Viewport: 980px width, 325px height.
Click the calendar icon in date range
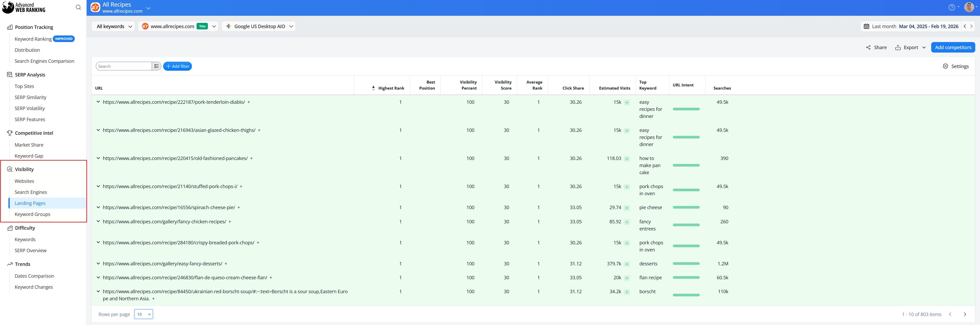(866, 26)
